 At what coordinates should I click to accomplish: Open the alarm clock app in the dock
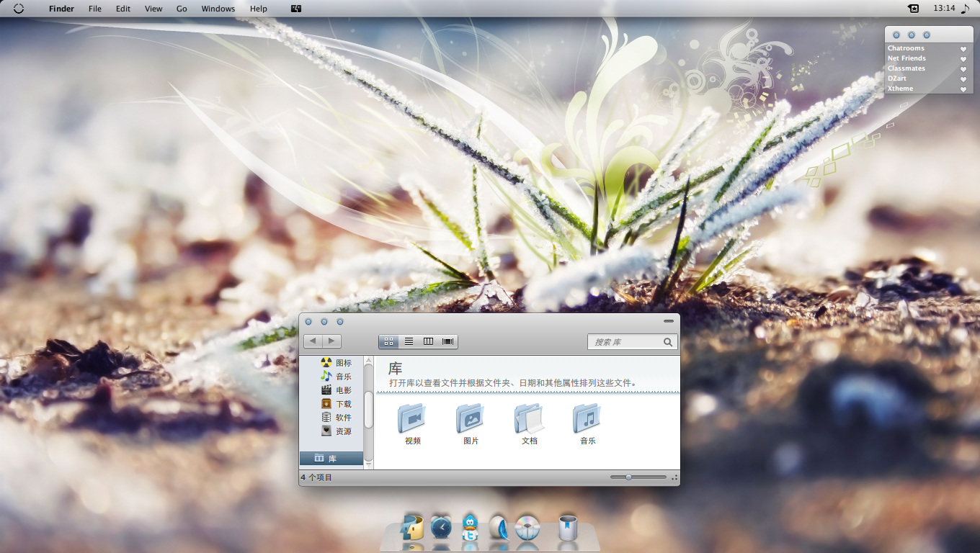click(x=441, y=528)
